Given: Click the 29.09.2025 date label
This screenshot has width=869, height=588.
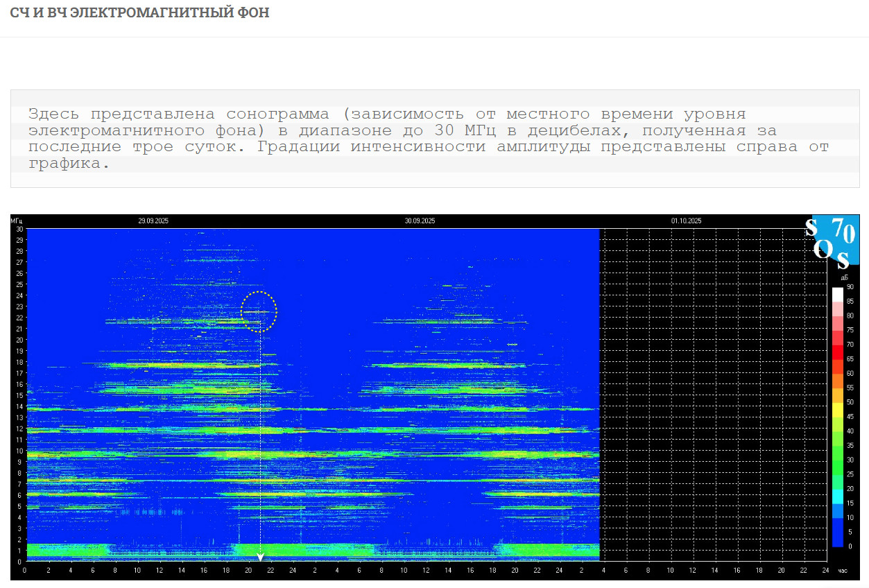Looking at the screenshot, I should click(153, 221).
